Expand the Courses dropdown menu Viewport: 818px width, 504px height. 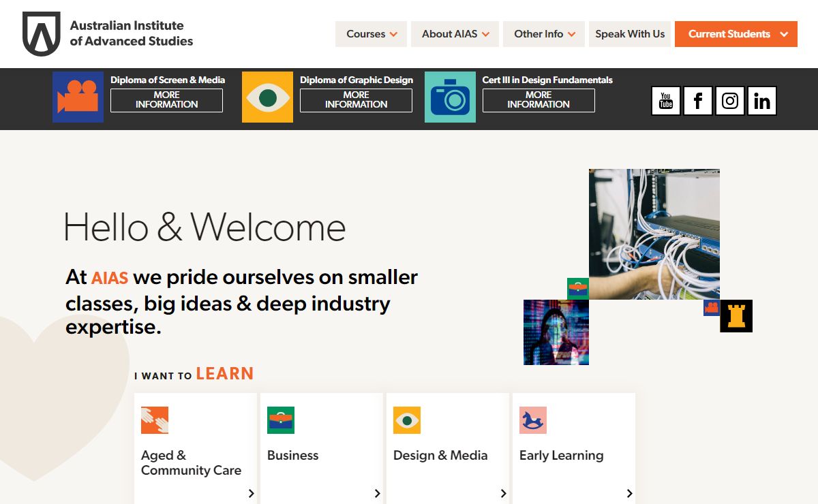371,34
